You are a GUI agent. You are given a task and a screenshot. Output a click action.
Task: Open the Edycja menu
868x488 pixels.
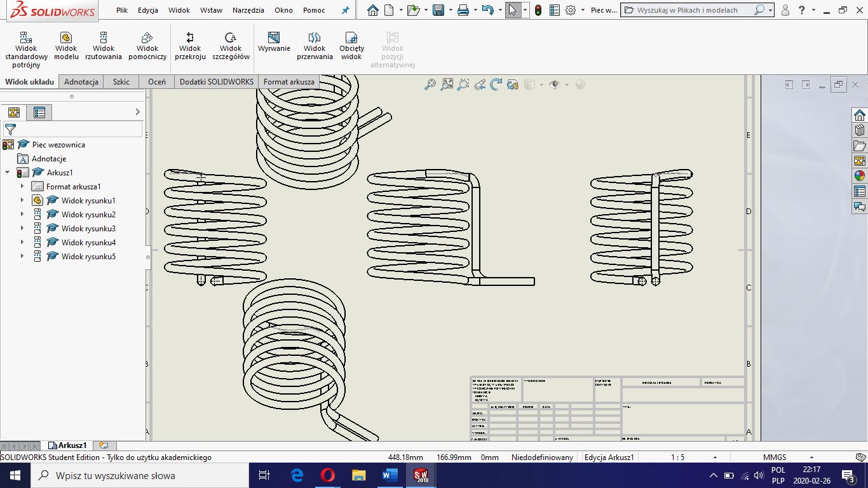pyautogui.click(x=148, y=10)
